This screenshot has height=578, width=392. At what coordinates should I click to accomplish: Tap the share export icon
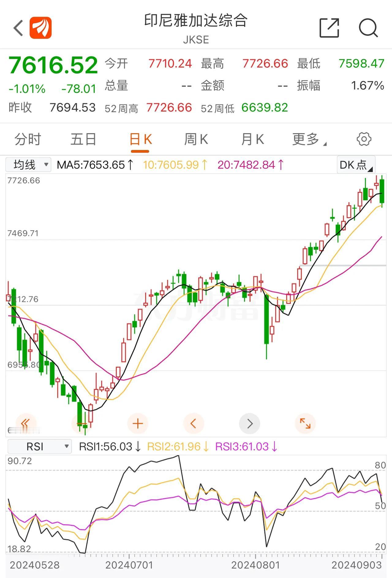pos(329,28)
